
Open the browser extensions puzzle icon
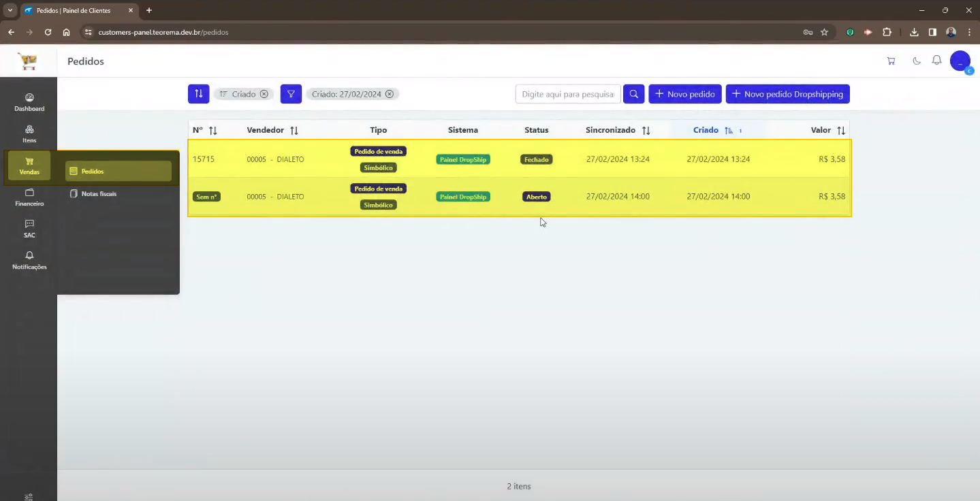[887, 32]
